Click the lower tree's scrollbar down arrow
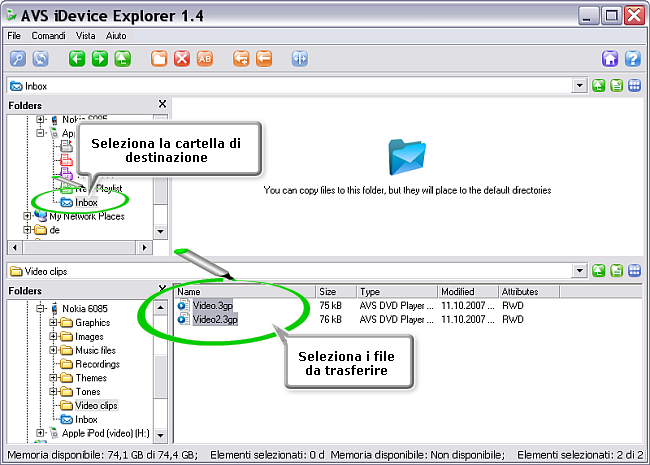This screenshot has height=465, width=650. tap(160, 435)
